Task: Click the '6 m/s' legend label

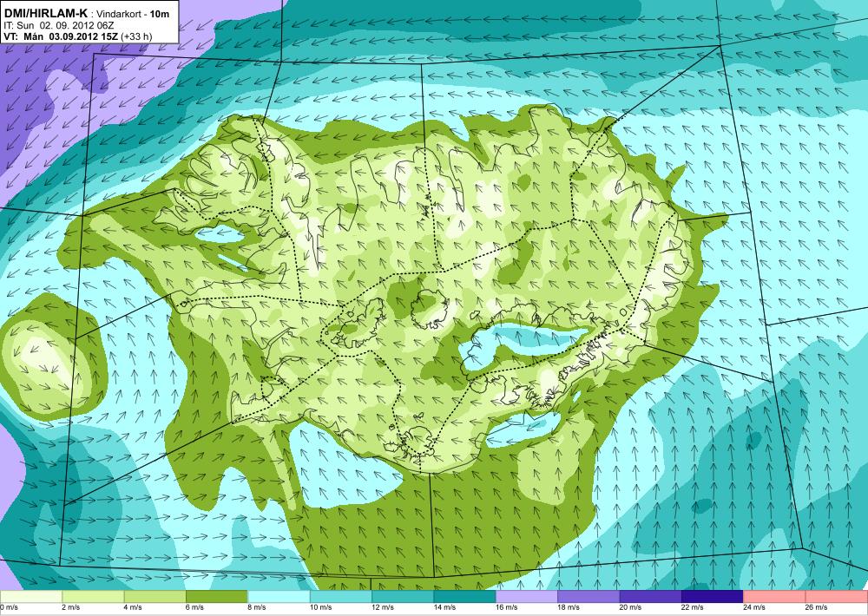Action: (x=194, y=607)
